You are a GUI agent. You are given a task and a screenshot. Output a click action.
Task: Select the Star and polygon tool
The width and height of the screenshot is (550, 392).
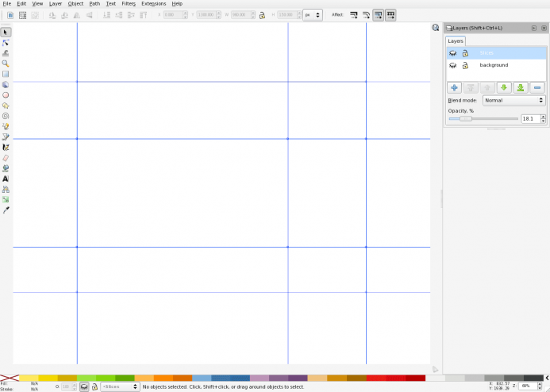[x=6, y=106]
